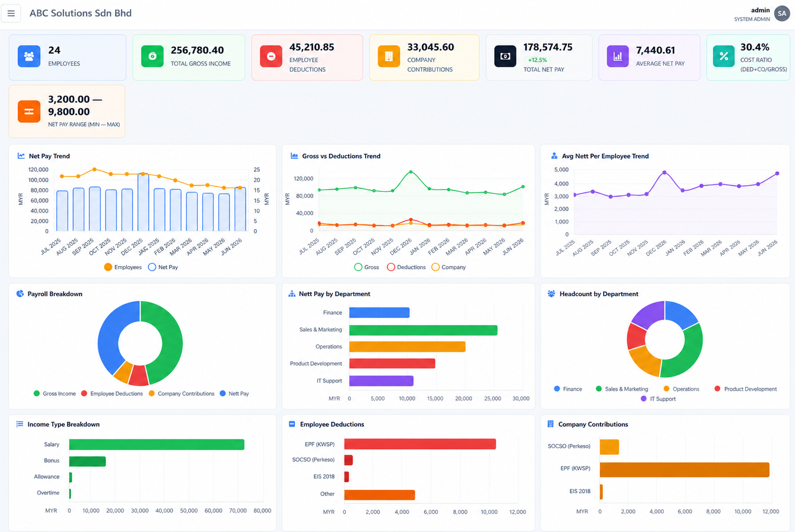Click the Net Pay Trend line-chart icon

pos(21,156)
